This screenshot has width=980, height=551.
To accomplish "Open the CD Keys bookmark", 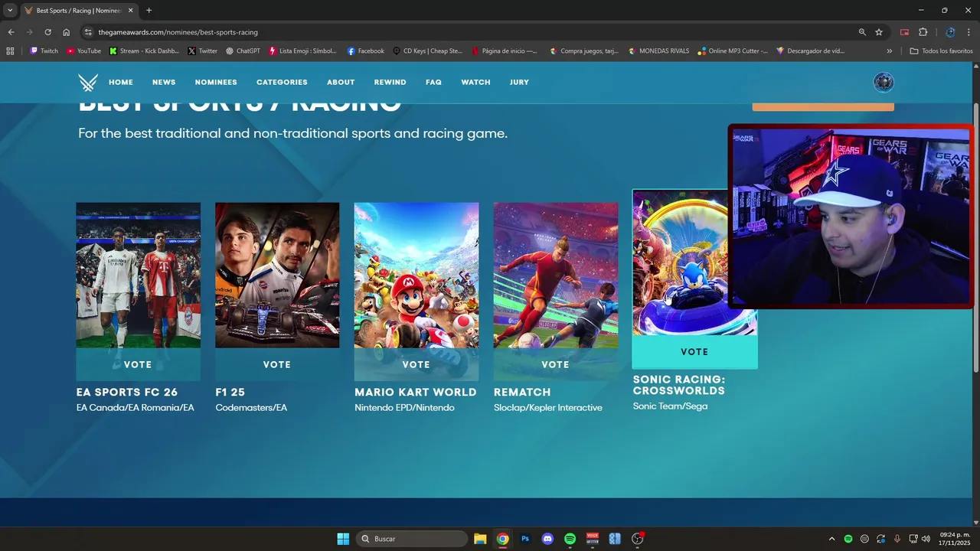I will 427,51.
